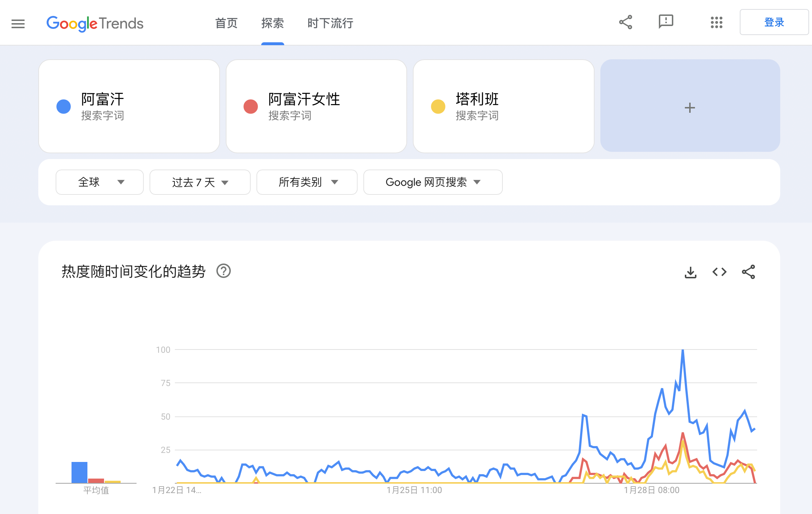Open the send feedback icon
The height and width of the screenshot is (514, 812).
[x=666, y=22]
